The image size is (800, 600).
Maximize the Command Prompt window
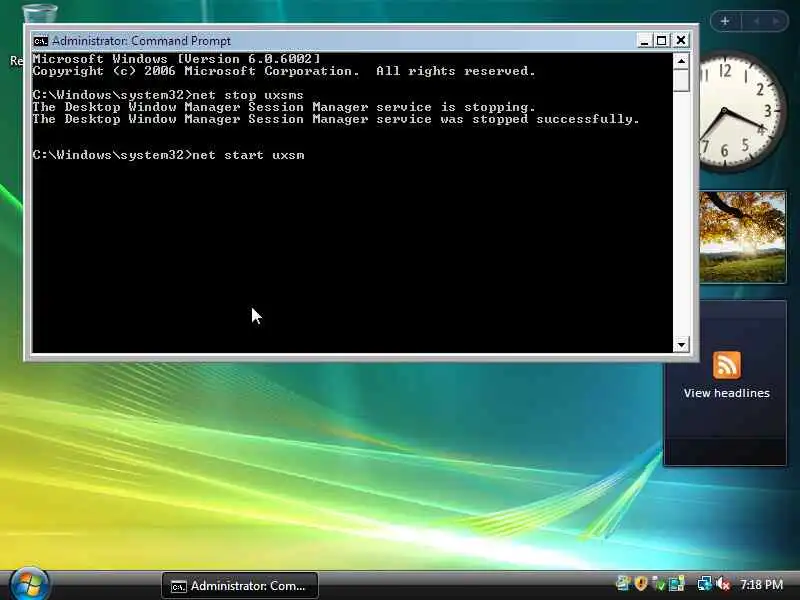coord(662,40)
